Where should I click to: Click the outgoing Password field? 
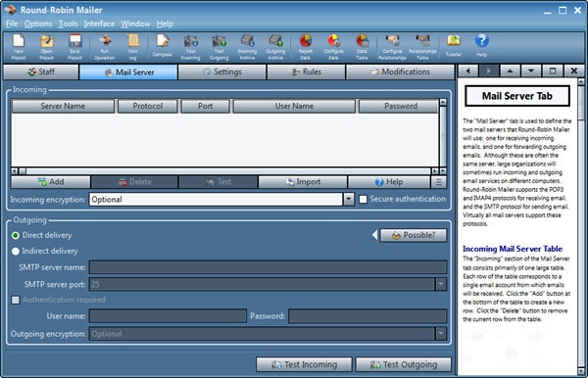tap(367, 316)
